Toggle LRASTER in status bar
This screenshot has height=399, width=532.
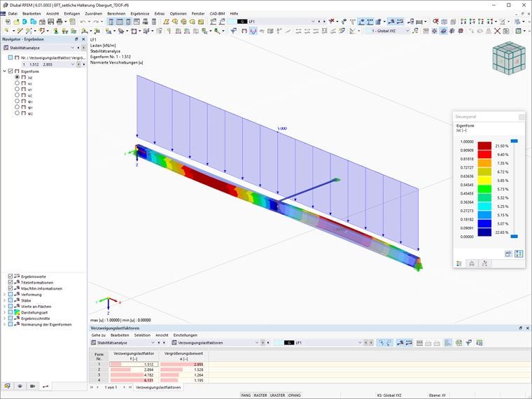tap(277, 395)
